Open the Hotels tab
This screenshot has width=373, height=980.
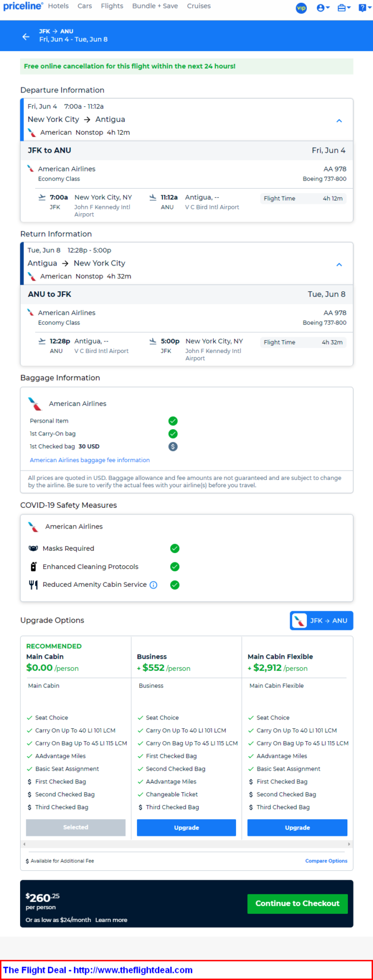[58, 6]
